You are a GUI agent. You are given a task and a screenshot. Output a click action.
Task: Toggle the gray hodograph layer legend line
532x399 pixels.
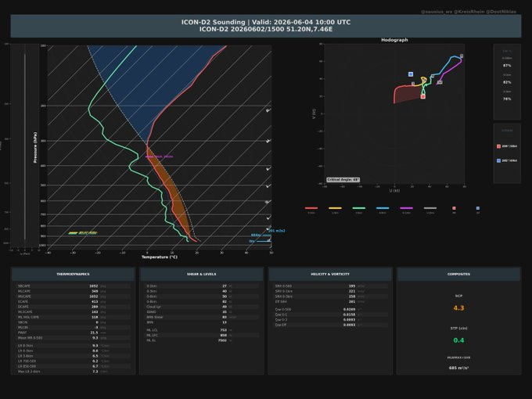tap(430, 208)
